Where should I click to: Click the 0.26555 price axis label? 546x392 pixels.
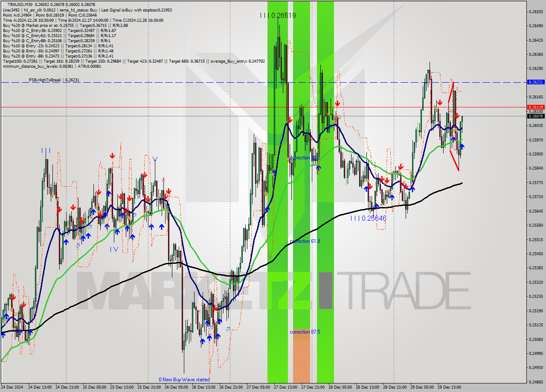point(535,12)
